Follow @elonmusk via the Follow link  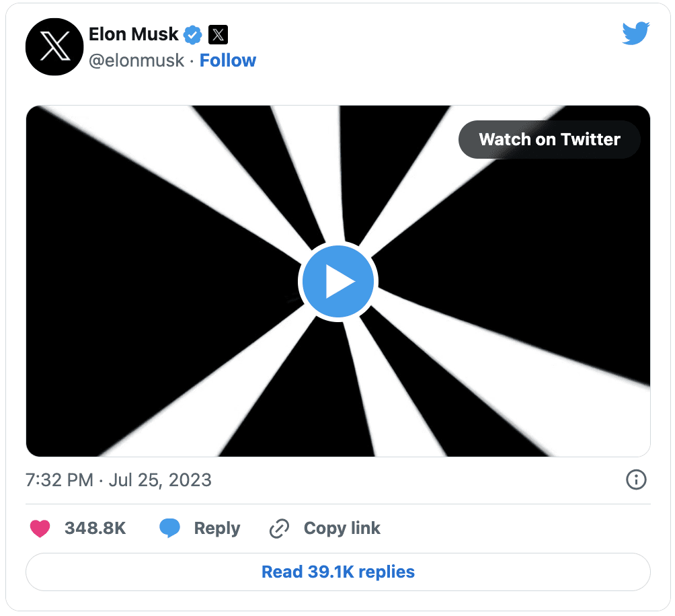(228, 60)
